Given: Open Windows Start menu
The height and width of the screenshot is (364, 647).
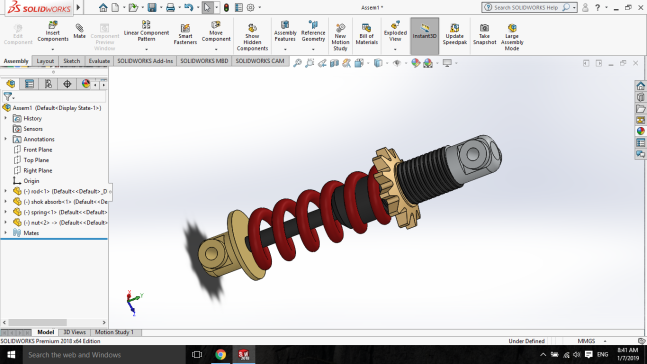Looking at the screenshot, I should [11, 355].
